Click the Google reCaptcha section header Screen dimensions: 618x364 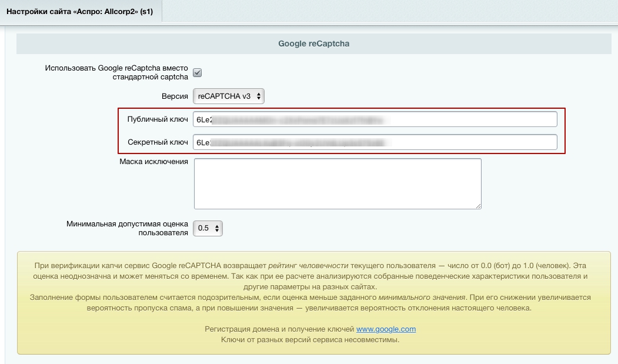click(314, 44)
